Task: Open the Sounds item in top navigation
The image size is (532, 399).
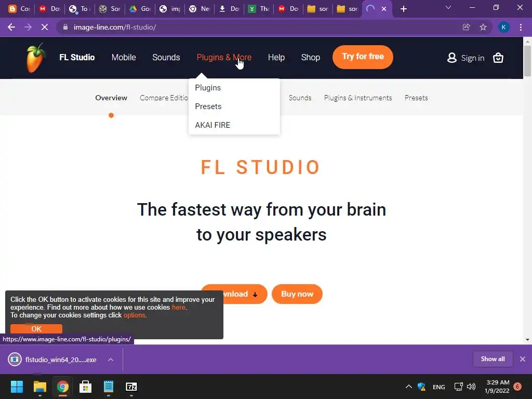Action: coord(166,57)
